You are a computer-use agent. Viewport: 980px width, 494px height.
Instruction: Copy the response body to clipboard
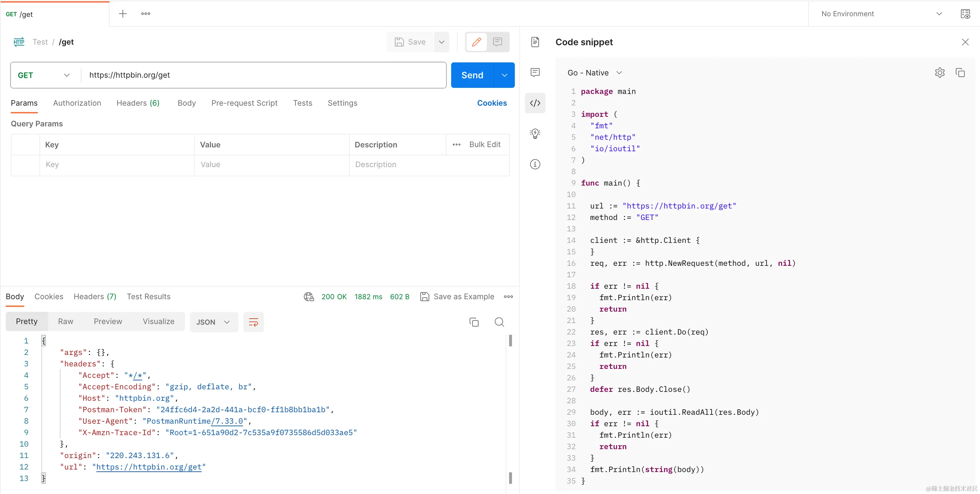pyautogui.click(x=474, y=322)
